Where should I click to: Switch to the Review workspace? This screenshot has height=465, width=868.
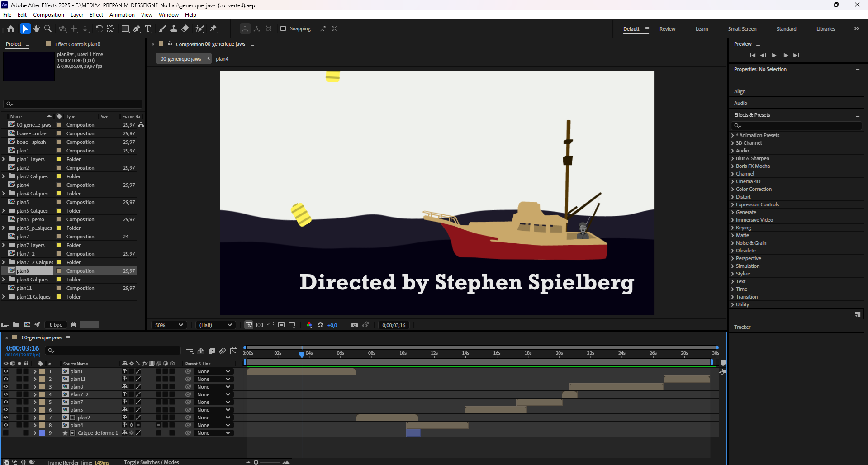click(667, 29)
